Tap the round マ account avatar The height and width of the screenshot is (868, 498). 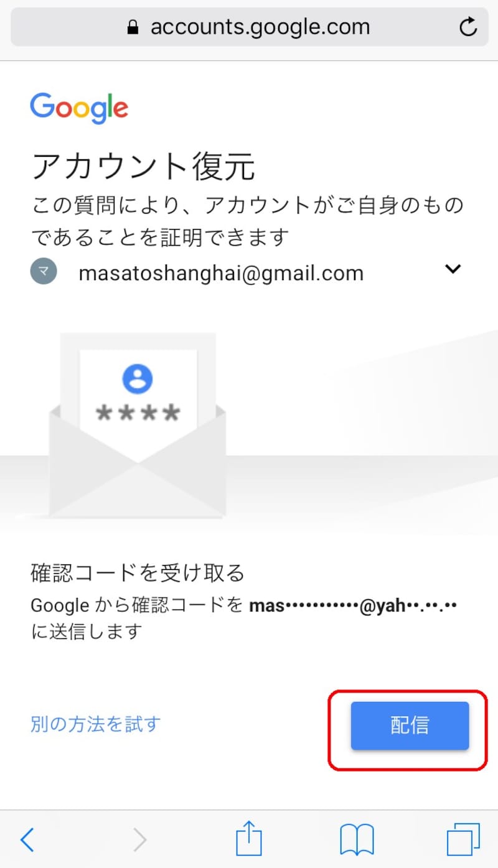[x=44, y=271]
